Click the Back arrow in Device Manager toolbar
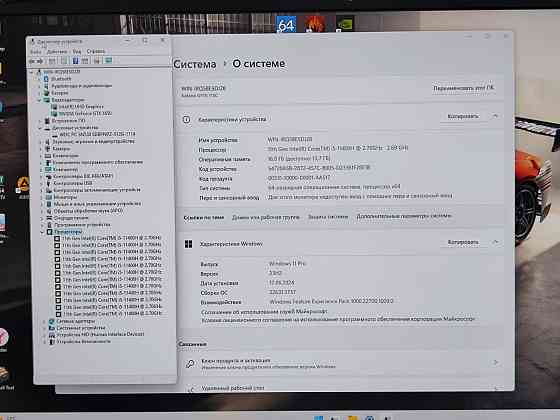This screenshot has height=420, width=560. point(32,61)
